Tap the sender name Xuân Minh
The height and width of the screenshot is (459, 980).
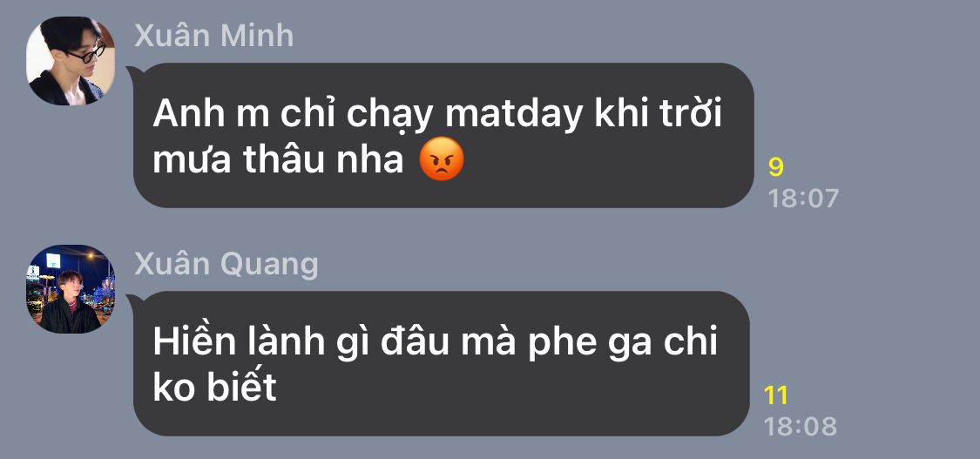pyautogui.click(x=213, y=37)
